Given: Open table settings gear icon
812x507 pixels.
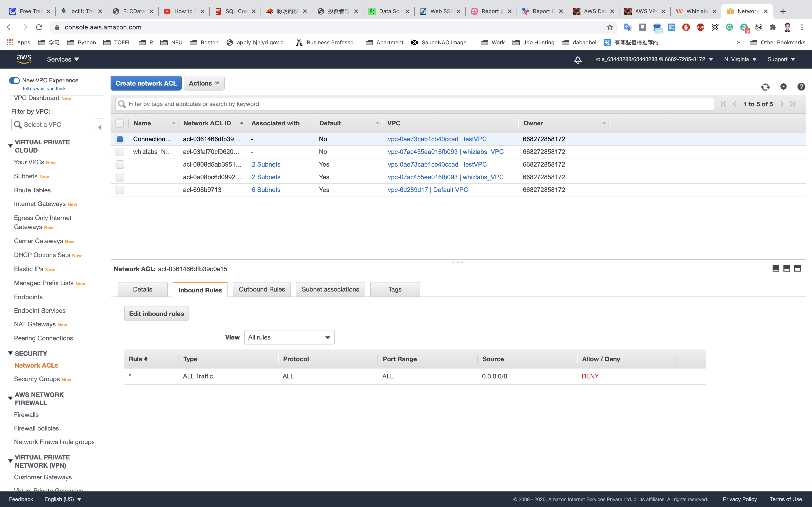Looking at the screenshot, I should coord(783,86).
